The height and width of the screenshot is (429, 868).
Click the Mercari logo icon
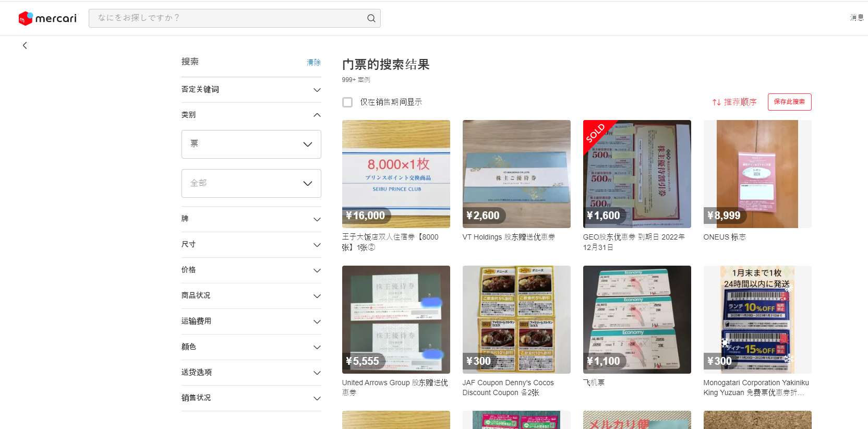click(x=26, y=18)
